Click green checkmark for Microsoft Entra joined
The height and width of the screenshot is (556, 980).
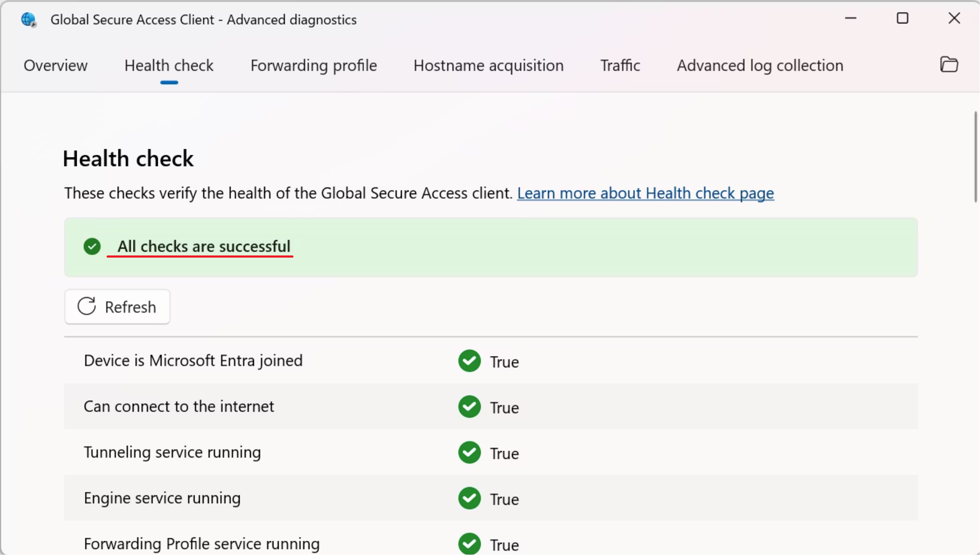[x=469, y=361]
